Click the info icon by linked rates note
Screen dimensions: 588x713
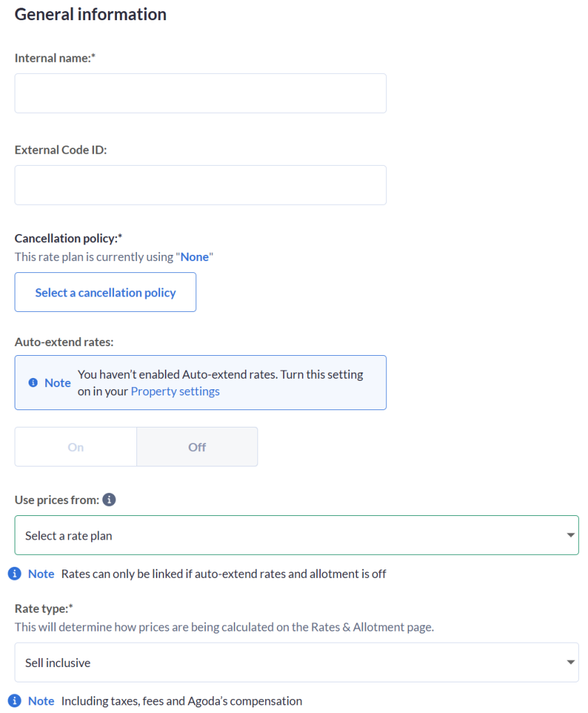(15, 574)
